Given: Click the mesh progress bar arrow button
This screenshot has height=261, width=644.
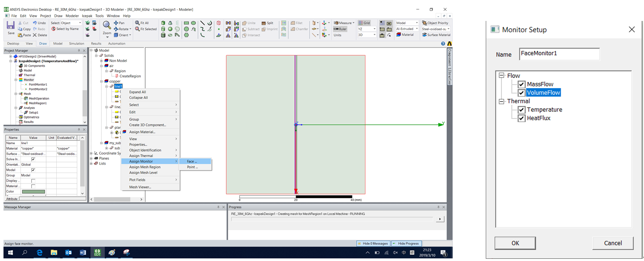Looking at the screenshot, I should (440, 219).
